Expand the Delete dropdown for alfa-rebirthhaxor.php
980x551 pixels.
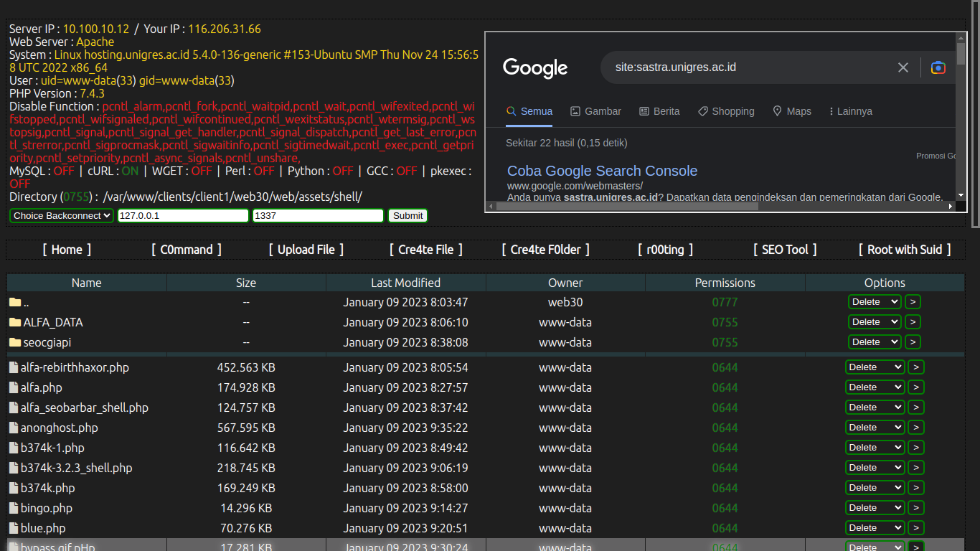click(x=875, y=367)
